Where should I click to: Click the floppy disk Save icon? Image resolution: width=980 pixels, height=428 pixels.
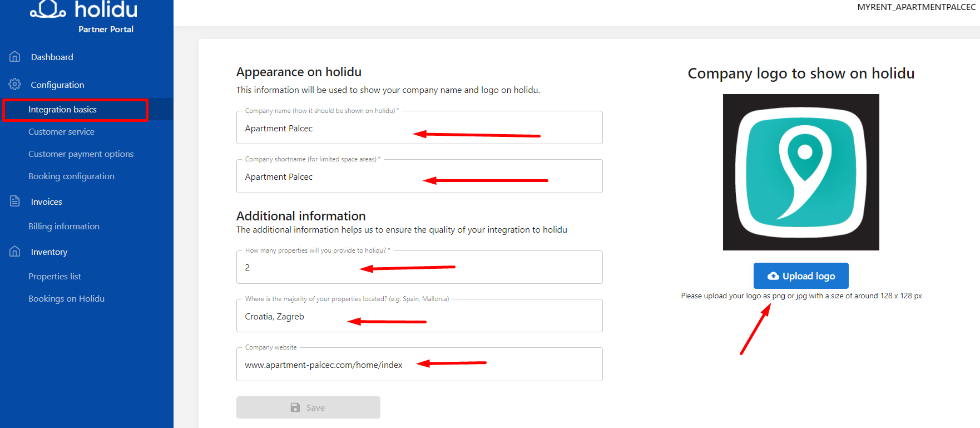[x=295, y=407]
